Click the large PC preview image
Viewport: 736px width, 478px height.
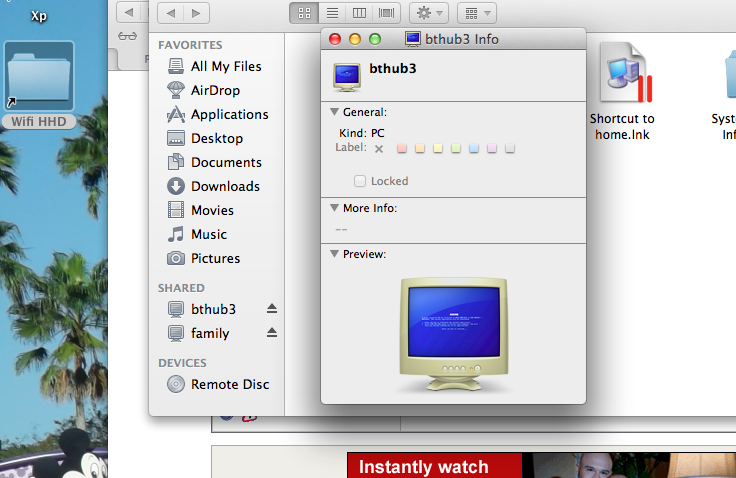point(453,333)
